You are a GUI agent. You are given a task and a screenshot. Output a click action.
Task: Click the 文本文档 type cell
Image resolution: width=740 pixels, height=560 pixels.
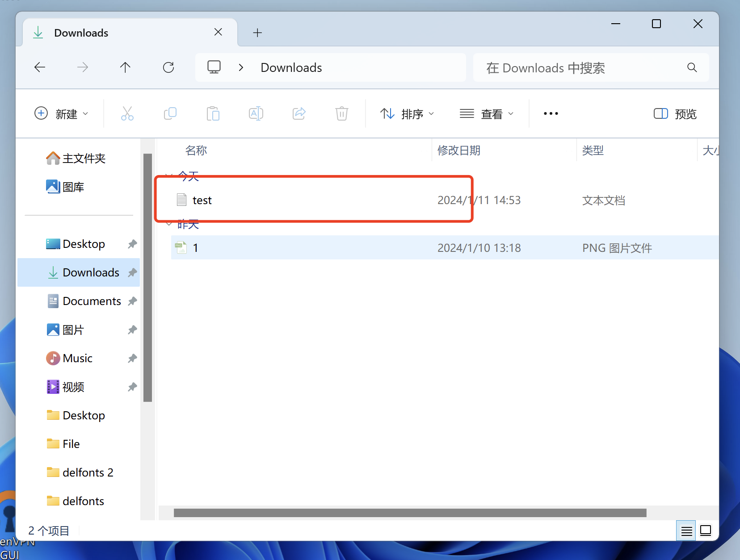pos(604,201)
